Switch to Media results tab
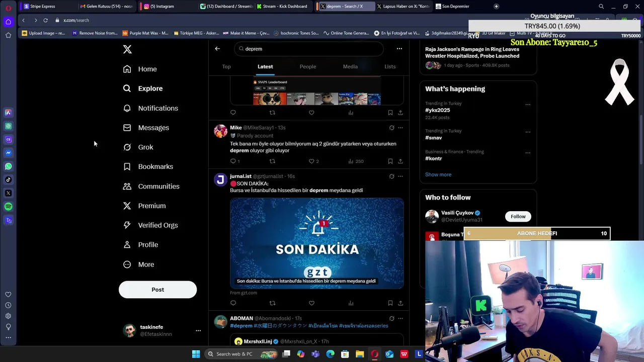Screen dimensions: 644x362 pyautogui.click(x=350, y=66)
